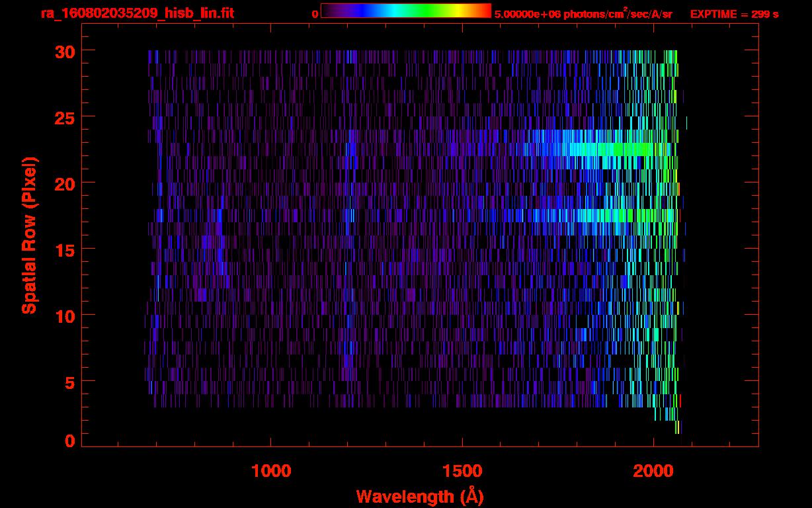Click the x-axis tick label 1000
812x508 pixels.
[271, 471]
